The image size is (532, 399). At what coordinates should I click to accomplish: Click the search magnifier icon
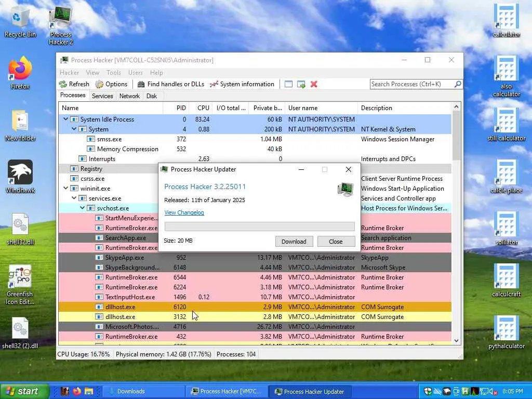[x=458, y=84]
